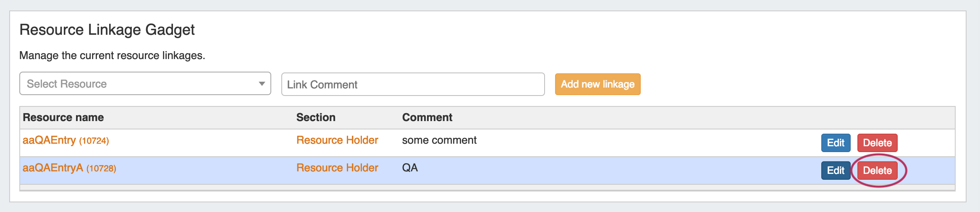The height and width of the screenshot is (212, 980).
Task: Open the aaQAEntryA resource link
Action: 53,168
